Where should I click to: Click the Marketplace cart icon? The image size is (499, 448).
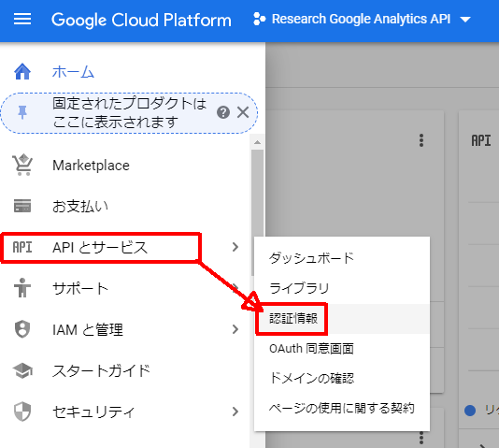[x=22, y=165]
